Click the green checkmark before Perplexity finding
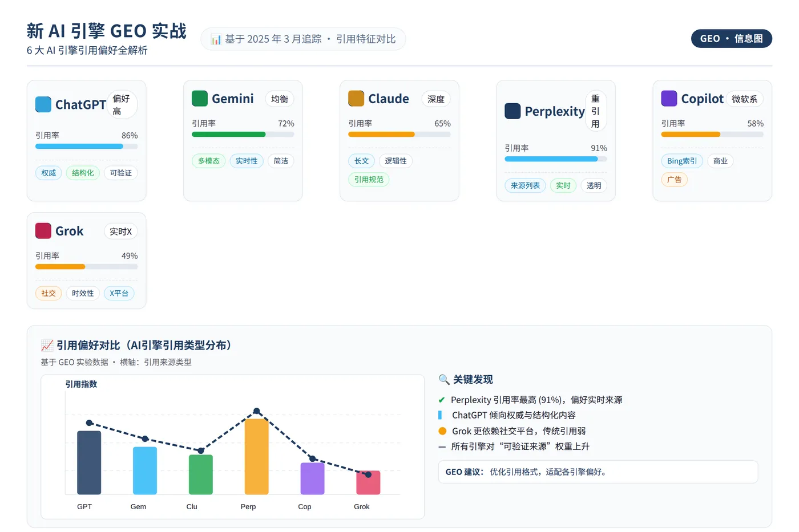799x532 pixels. pyautogui.click(x=442, y=400)
